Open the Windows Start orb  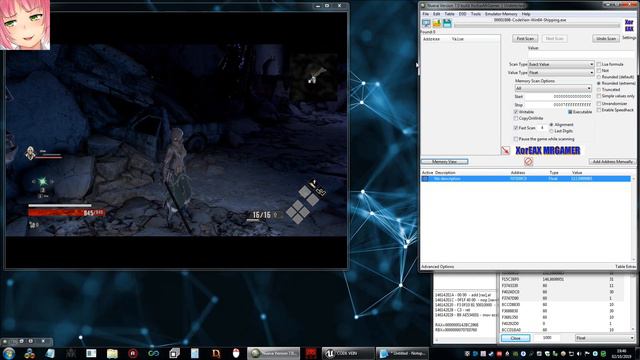[x=9, y=353]
